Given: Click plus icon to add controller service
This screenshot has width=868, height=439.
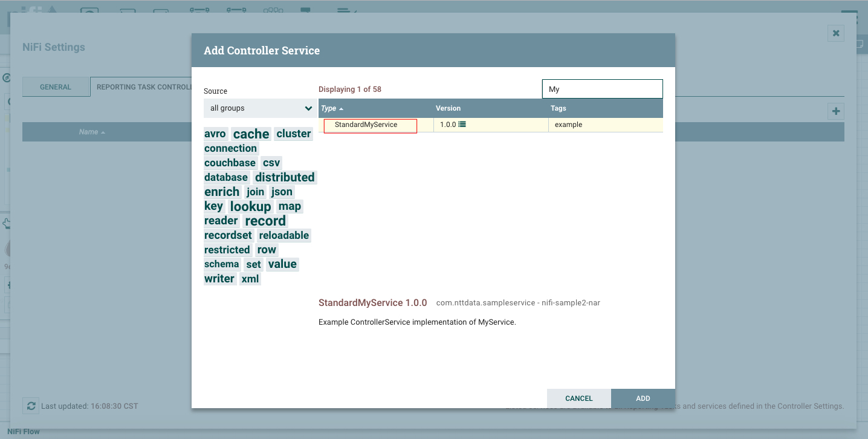Looking at the screenshot, I should pyautogui.click(x=836, y=111).
